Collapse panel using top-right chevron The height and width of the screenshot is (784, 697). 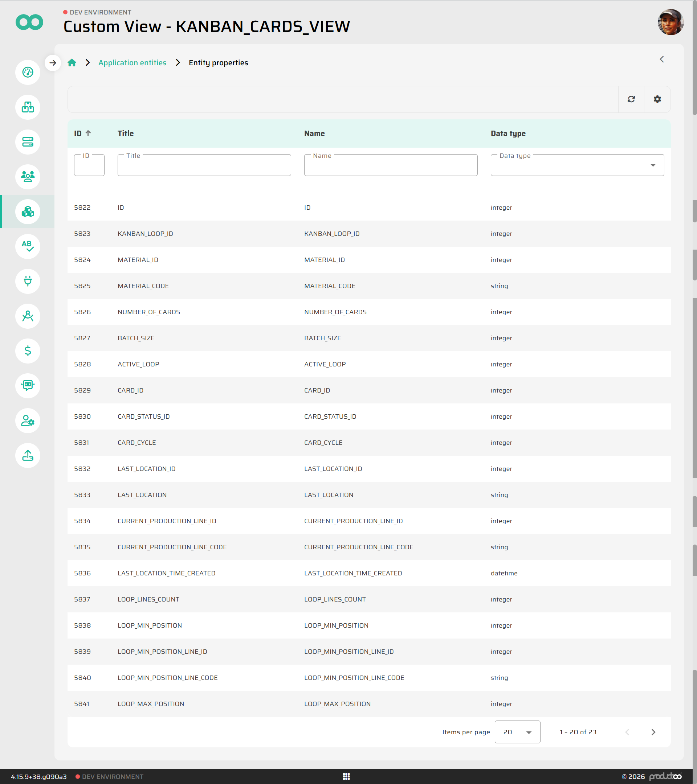tap(662, 59)
